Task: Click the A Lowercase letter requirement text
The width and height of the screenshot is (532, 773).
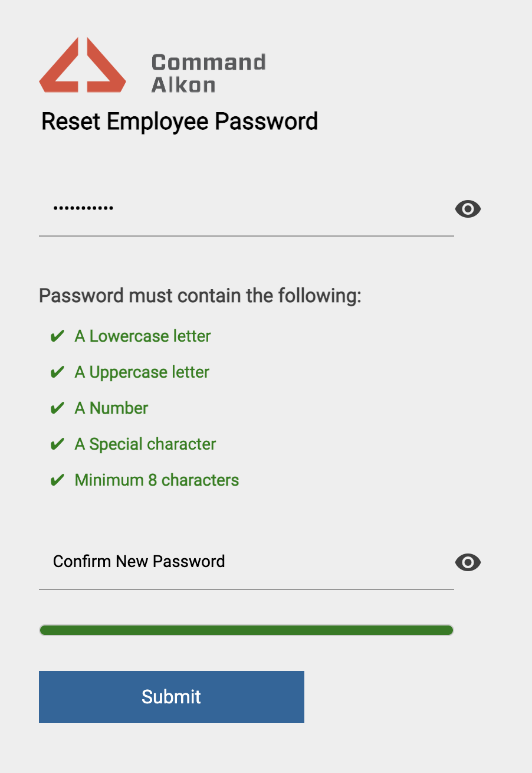Action: (143, 336)
